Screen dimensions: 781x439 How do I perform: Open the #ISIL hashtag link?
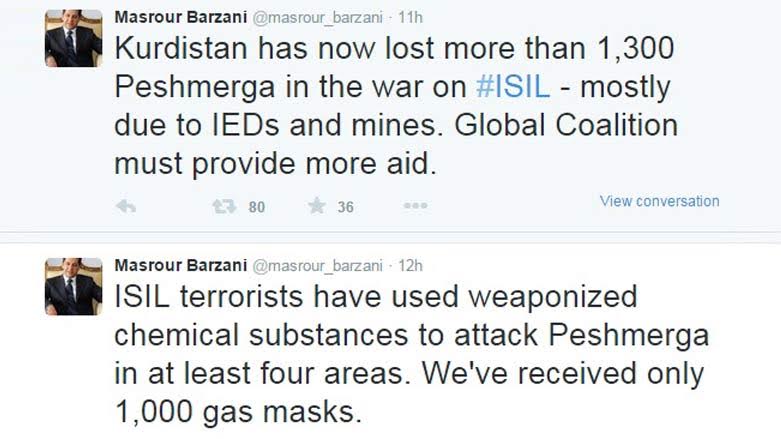512,86
